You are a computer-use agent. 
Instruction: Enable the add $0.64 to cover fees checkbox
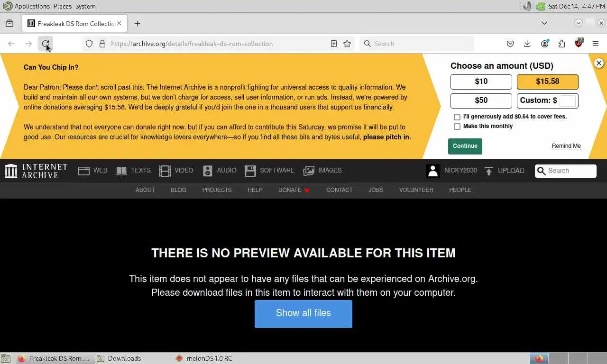tap(457, 117)
